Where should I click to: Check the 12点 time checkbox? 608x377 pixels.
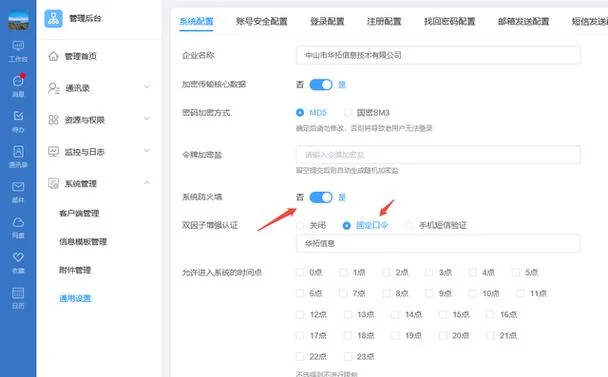pyautogui.click(x=300, y=314)
